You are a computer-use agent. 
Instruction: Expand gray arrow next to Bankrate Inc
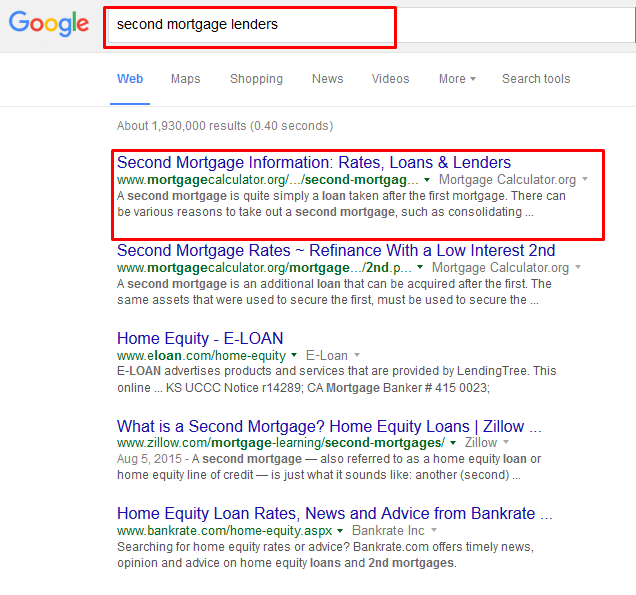tap(434, 530)
